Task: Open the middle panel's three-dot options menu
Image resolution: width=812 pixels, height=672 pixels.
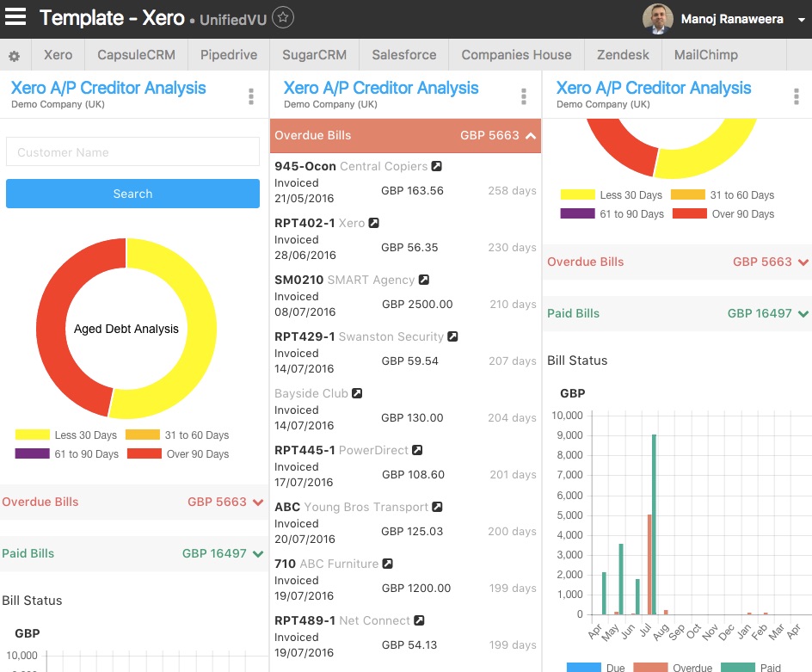Action: pos(524,96)
